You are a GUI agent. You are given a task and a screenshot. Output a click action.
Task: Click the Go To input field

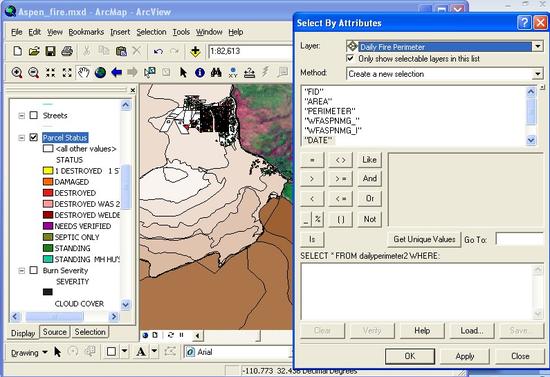pyautogui.click(x=519, y=240)
